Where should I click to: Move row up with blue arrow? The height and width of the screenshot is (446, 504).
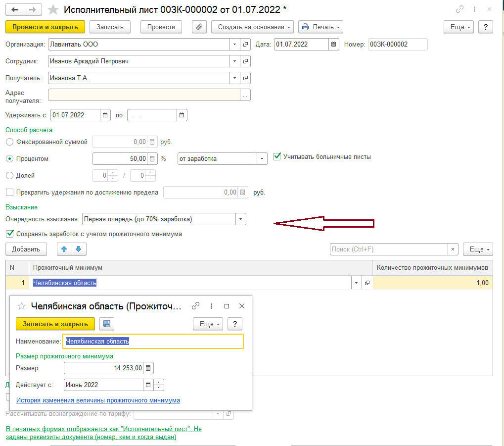[x=63, y=249]
